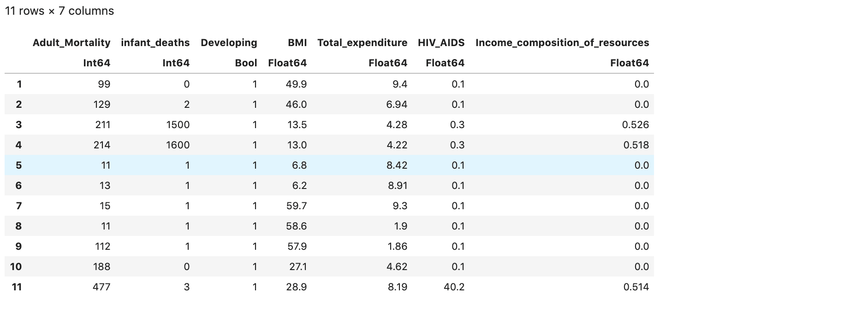Select Adult_Mortality value 188
Image resolution: width=868 pixels, height=318 pixels.
(101, 267)
